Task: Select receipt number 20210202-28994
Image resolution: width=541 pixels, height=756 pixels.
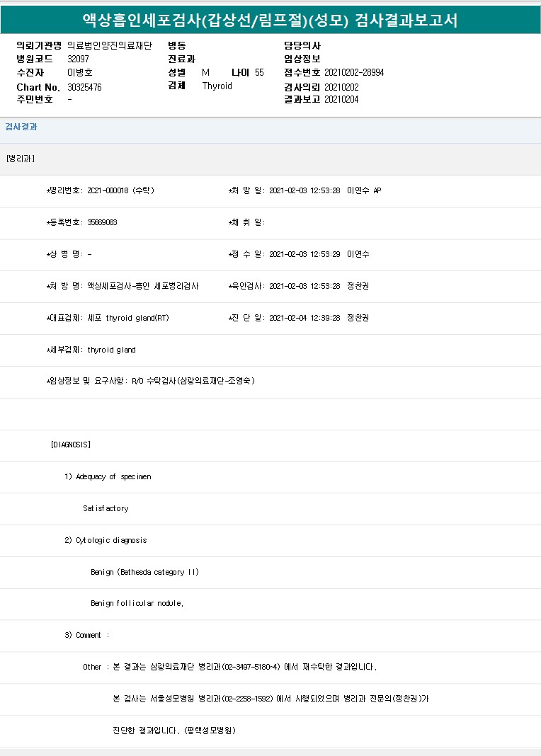Action: click(x=354, y=72)
